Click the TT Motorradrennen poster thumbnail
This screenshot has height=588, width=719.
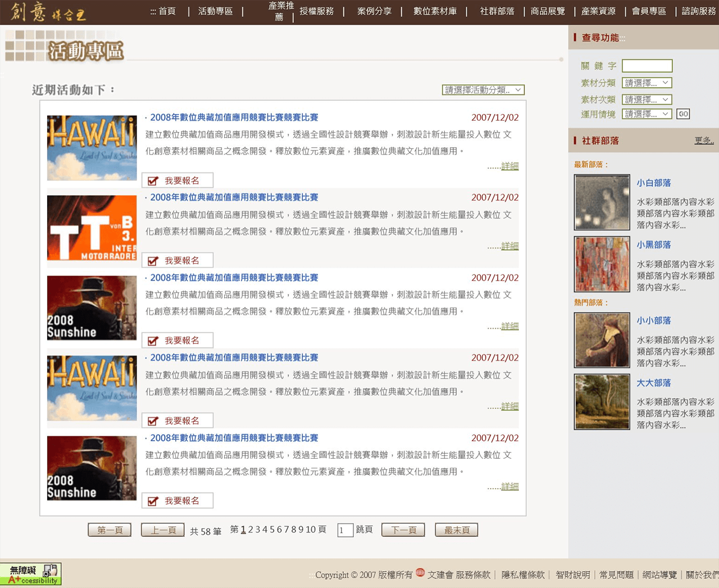click(x=92, y=227)
